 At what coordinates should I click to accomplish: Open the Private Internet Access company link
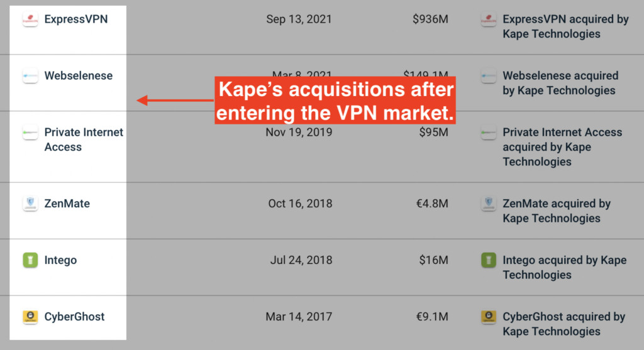tap(84, 139)
